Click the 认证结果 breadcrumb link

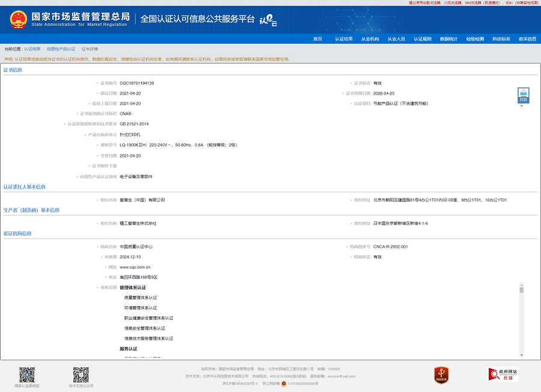32,49
